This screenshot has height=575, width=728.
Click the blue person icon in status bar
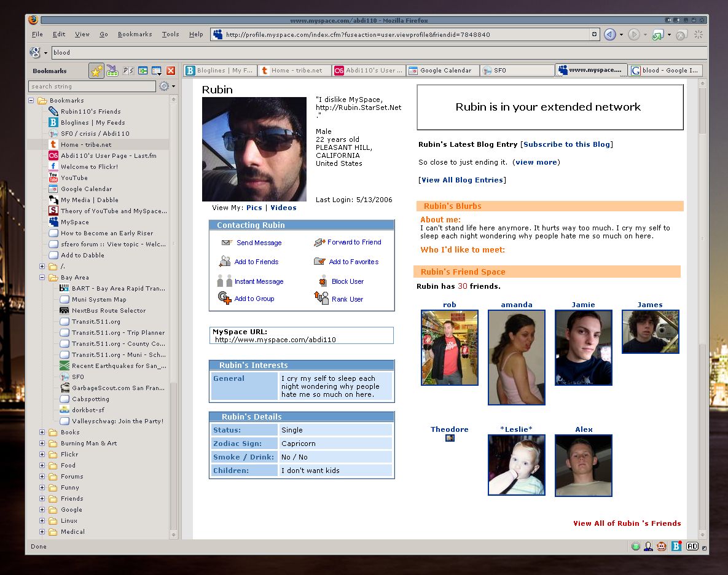click(648, 546)
